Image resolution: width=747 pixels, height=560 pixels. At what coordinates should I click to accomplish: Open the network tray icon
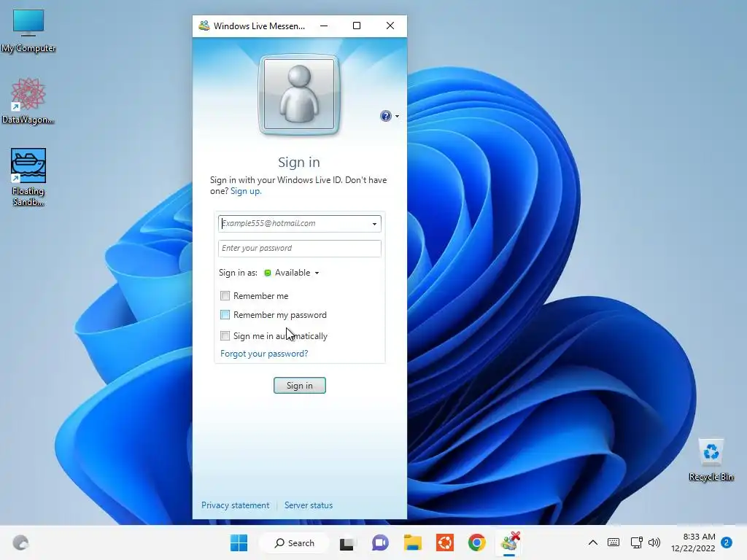(636, 542)
